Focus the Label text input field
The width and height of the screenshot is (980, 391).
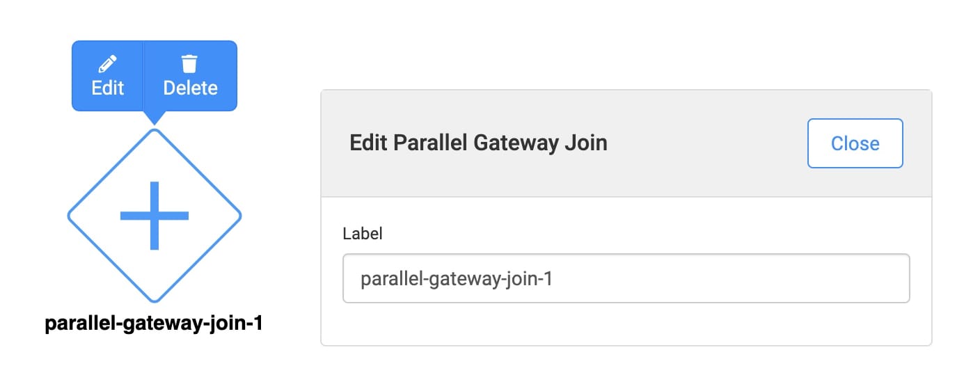point(626,278)
